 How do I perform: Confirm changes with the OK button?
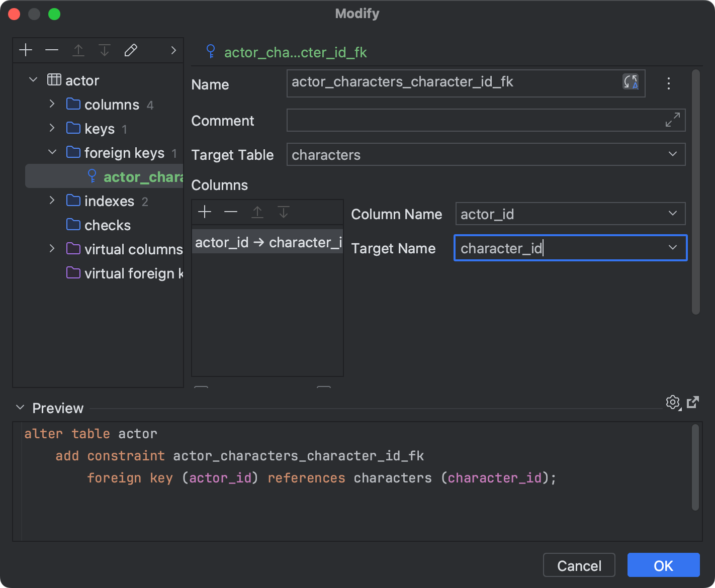(663, 565)
